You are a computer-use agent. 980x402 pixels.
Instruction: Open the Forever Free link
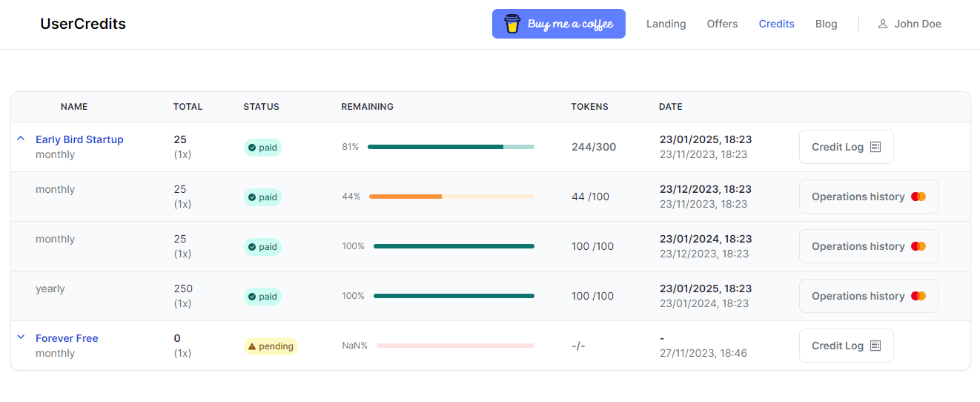67,338
